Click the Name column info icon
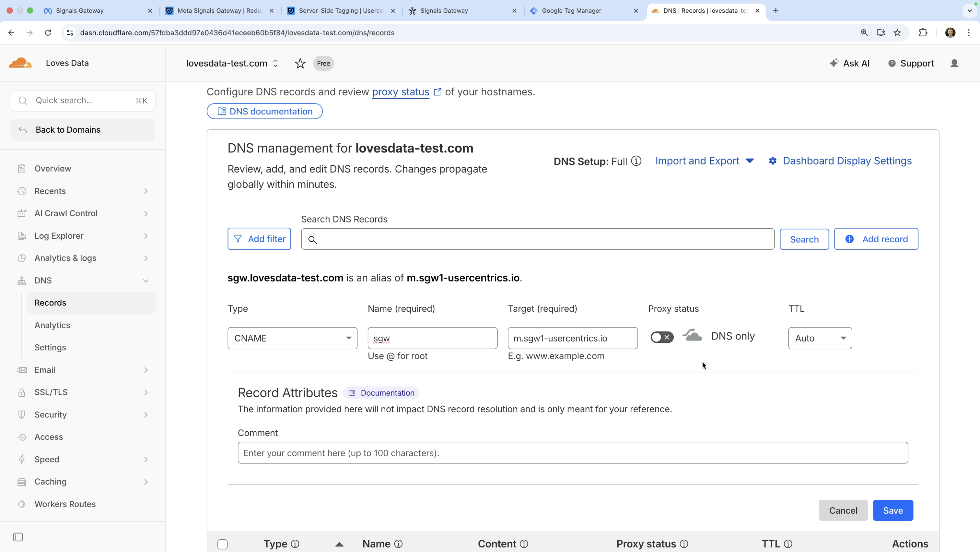 [398, 544]
